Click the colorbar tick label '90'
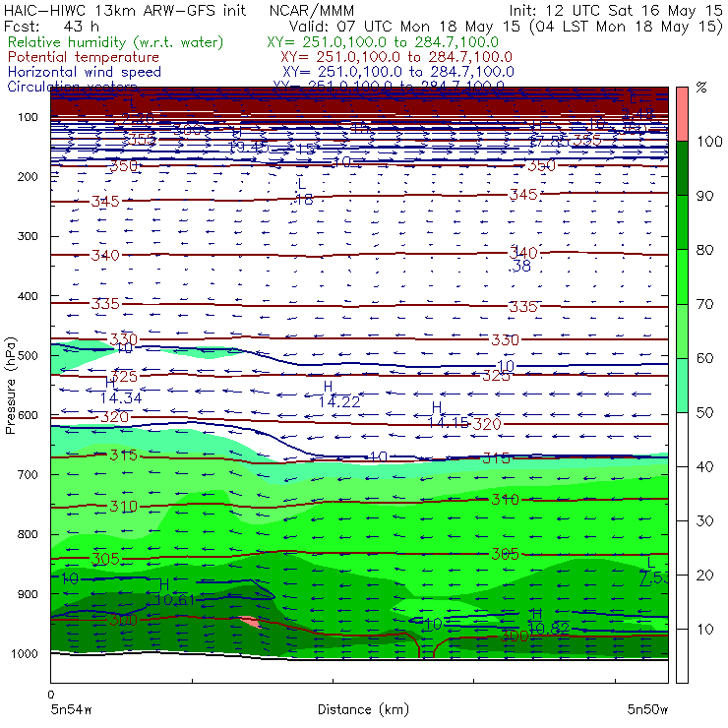728x728 pixels. (704, 196)
